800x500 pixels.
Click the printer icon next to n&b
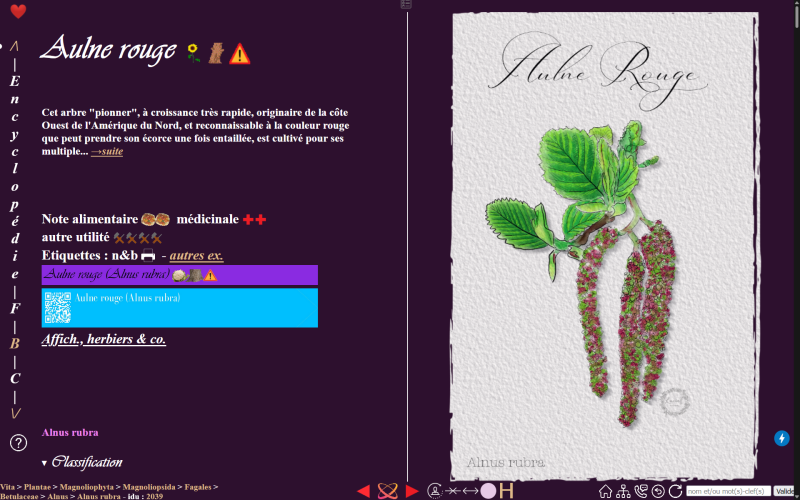(x=148, y=255)
